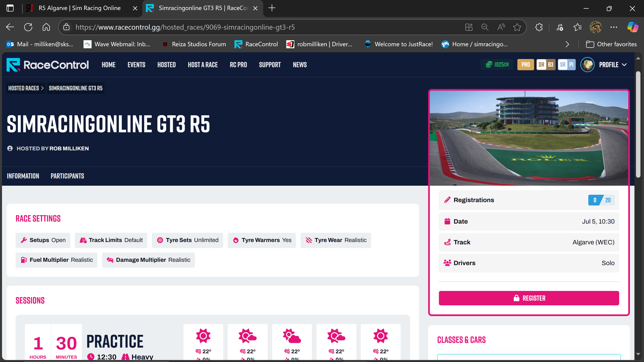Viewport: 644px width, 362px height.
Task: Click the Fuel Multiplier Realistic chip
Action: (57, 260)
